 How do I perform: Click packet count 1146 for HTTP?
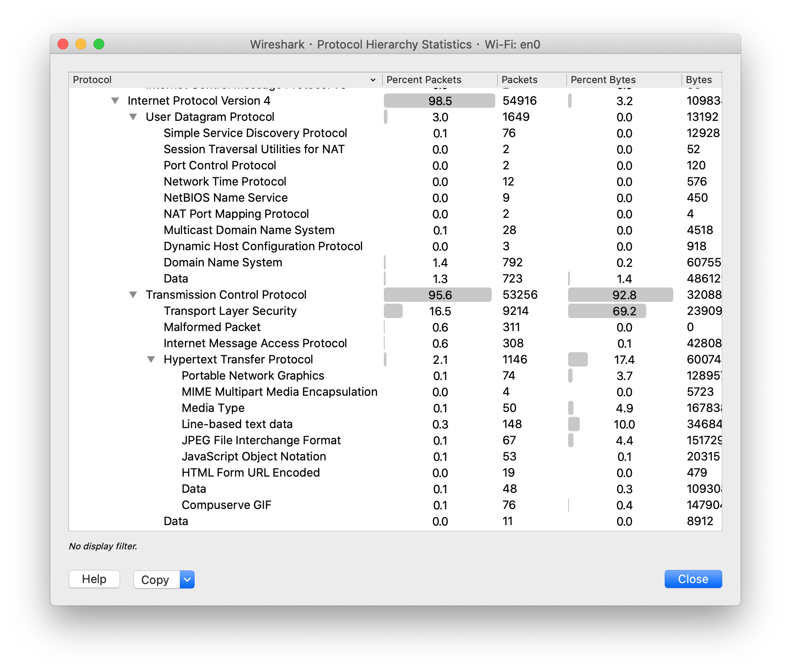[515, 359]
